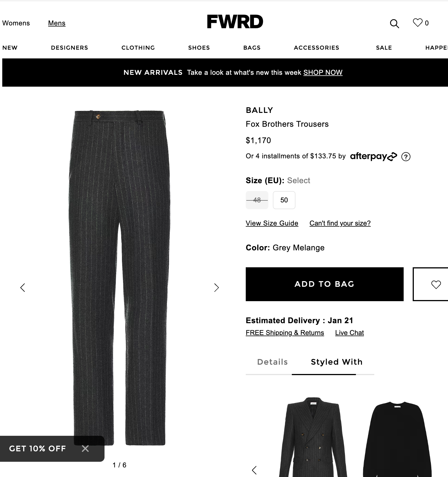Click the Get 10% Off offer
This screenshot has width=448, height=477.
(x=38, y=448)
